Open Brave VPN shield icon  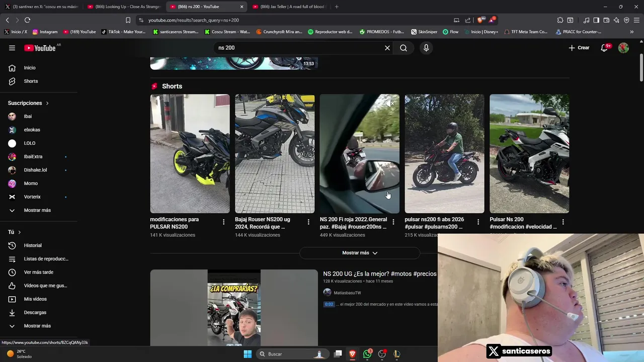click(x=626, y=20)
